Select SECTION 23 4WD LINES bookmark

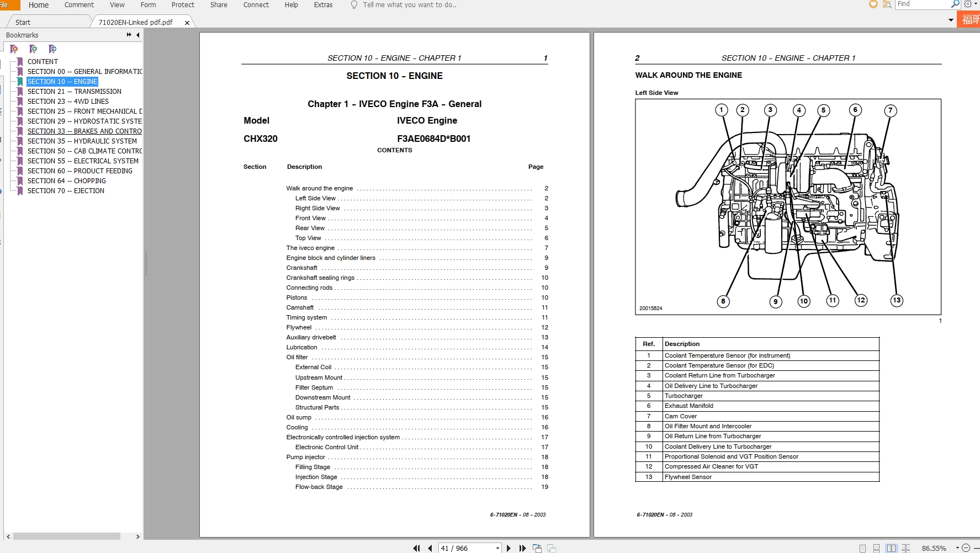pyautogui.click(x=68, y=102)
